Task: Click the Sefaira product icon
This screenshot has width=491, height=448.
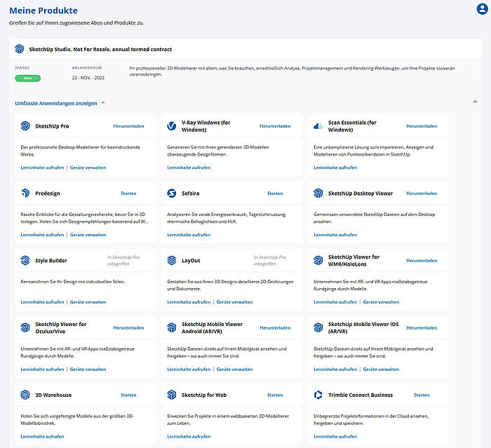Action: click(x=172, y=194)
